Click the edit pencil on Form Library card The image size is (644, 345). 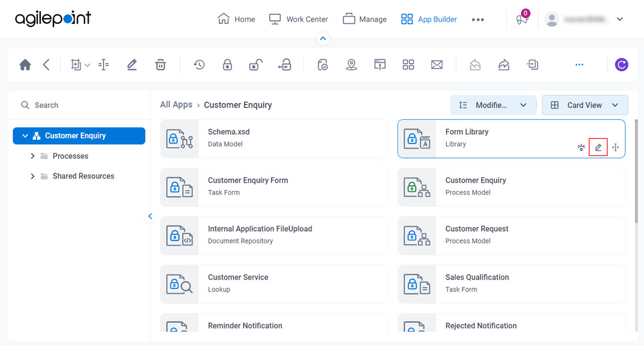click(598, 148)
